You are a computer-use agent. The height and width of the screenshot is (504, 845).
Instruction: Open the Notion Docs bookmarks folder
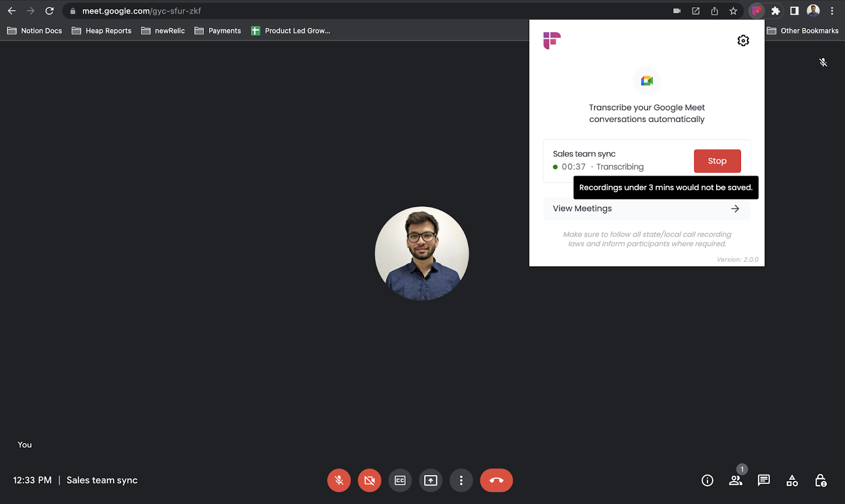click(34, 31)
